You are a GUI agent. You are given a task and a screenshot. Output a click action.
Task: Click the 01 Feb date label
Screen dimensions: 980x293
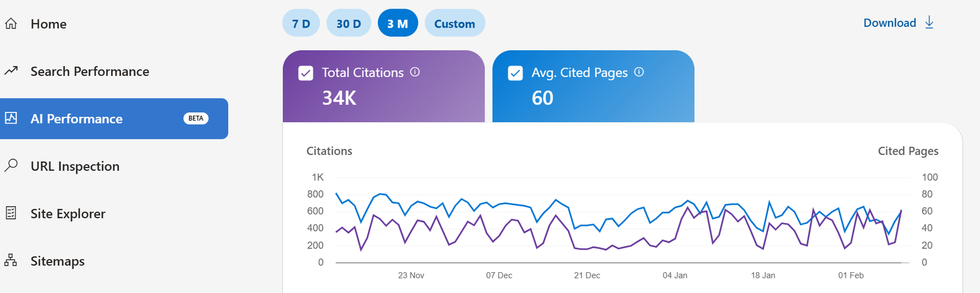pos(851,275)
